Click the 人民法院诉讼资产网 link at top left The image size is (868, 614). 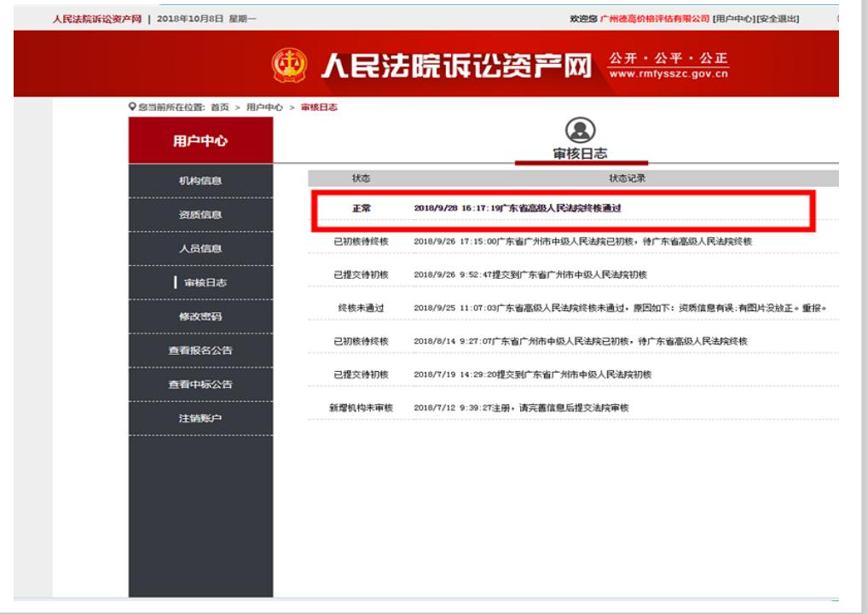[97, 19]
